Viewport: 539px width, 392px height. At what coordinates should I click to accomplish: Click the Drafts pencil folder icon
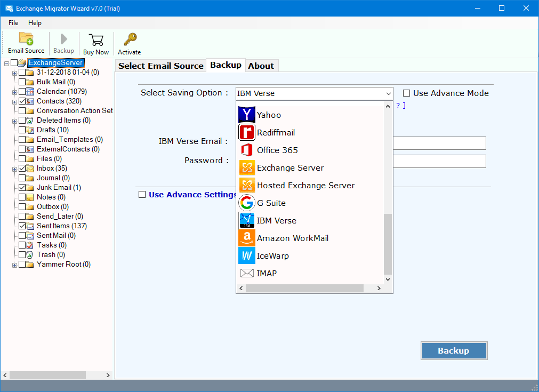click(30, 130)
